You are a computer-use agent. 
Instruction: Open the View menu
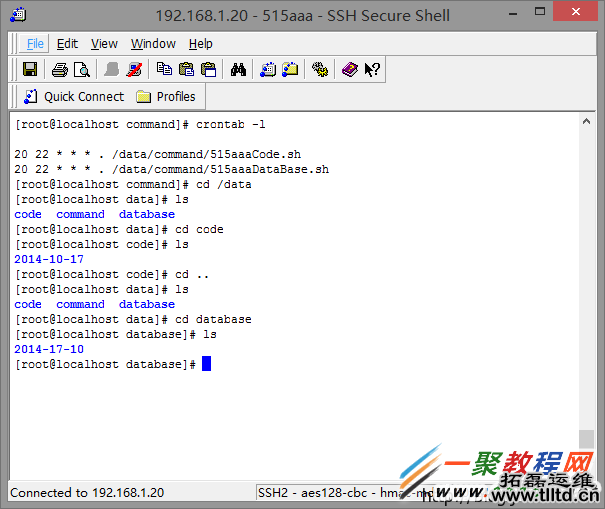[x=104, y=44]
